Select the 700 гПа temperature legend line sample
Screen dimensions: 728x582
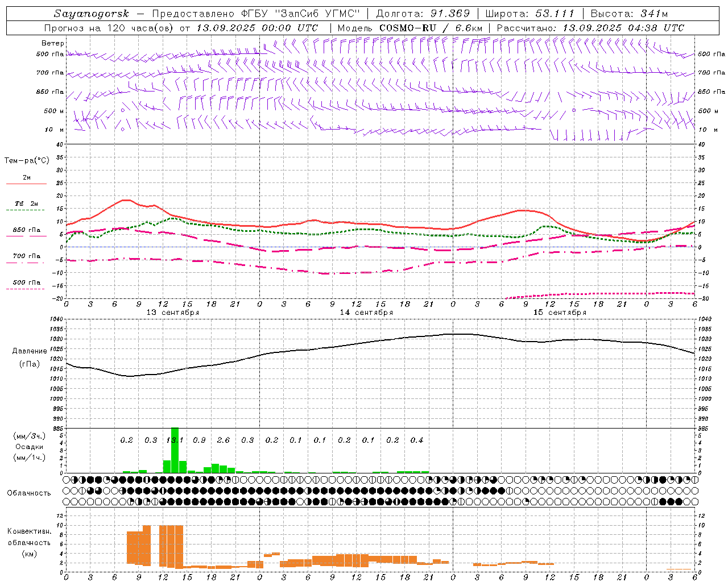click(x=26, y=263)
